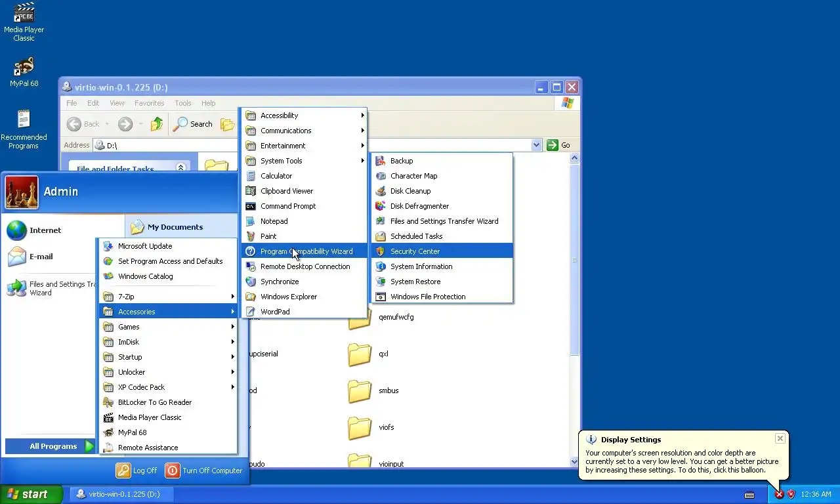Open Scheduled Tasks

click(442, 236)
